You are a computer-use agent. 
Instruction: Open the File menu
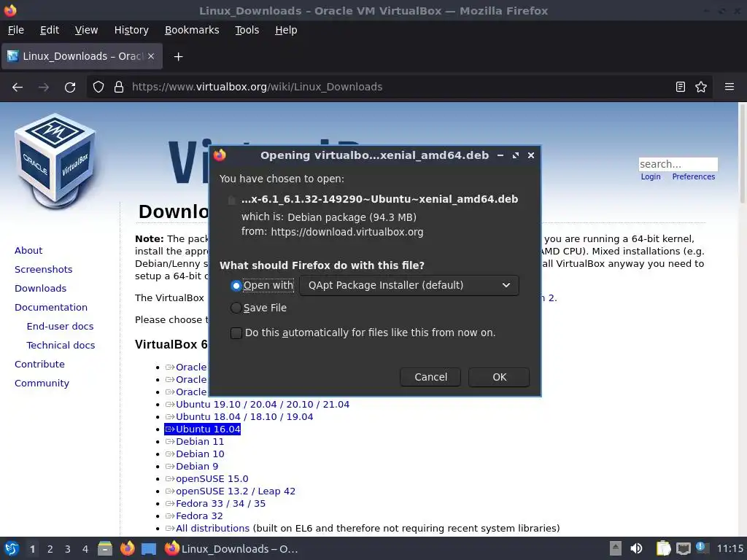[16, 30]
